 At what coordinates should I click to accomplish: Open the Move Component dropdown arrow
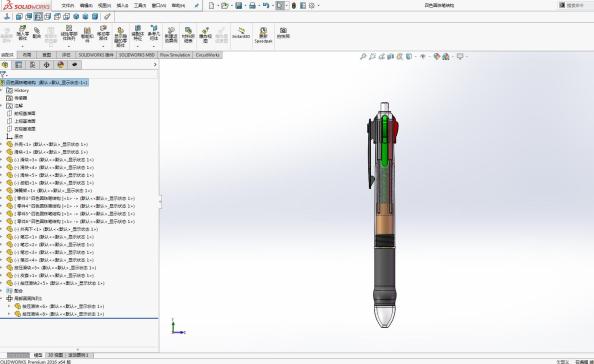103,46
